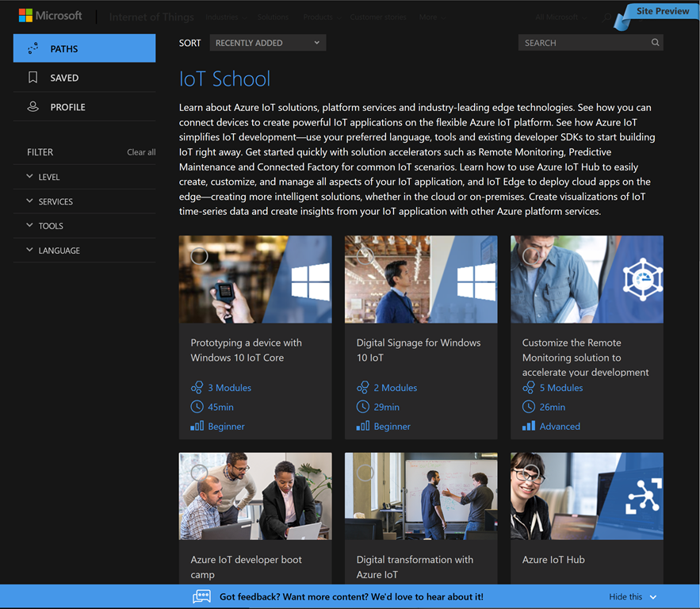Click the Clear all filters link
The image size is (700, 609).
point(141,152)
